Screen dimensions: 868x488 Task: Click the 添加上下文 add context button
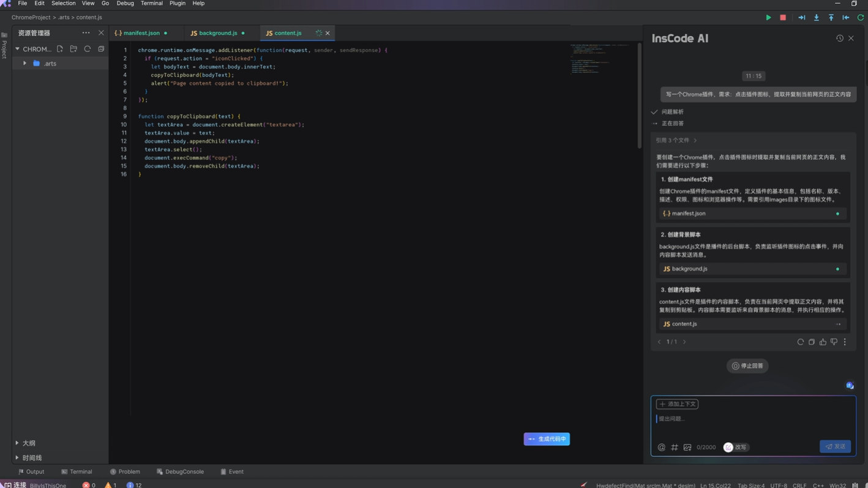click(x=677, y=404)
